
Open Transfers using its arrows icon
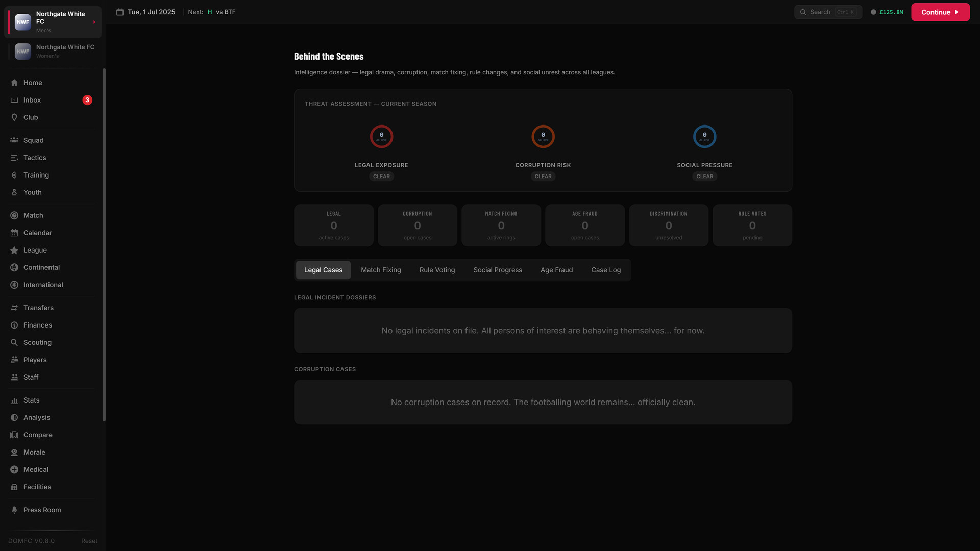click(x=14, y=308)
